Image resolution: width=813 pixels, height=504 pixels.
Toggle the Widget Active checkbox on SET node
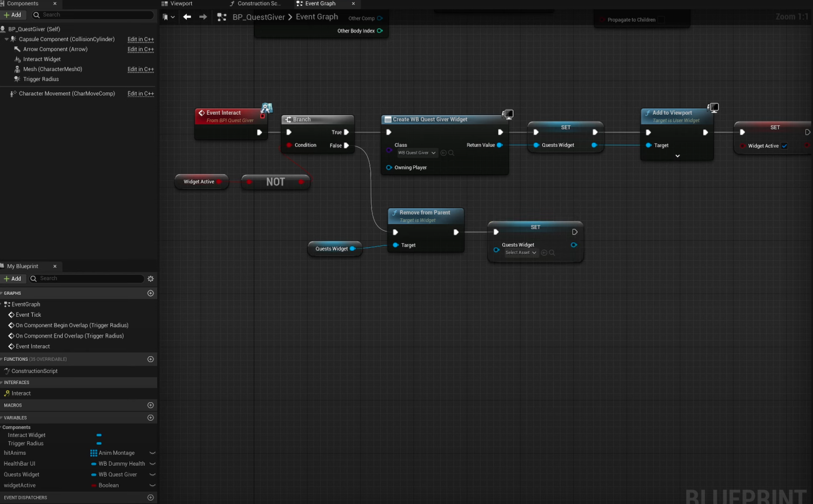784,146
